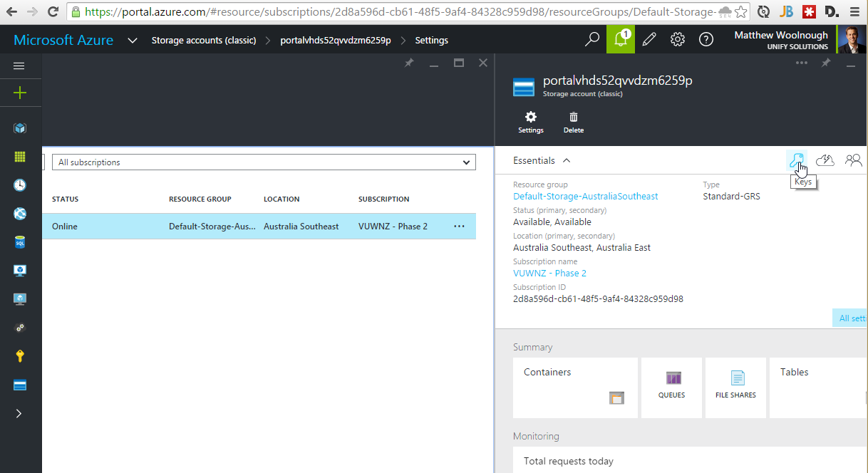Image resolution: width=868 pixels, height=473 pixels.
Task: Select the Default-Storage-Aus... cell in the row
Action: click(212, 227)
